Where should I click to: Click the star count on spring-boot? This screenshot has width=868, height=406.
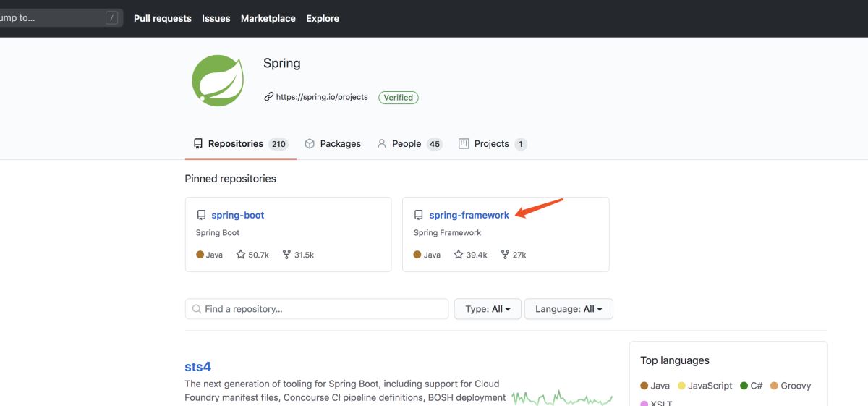[x=252, y=255]
